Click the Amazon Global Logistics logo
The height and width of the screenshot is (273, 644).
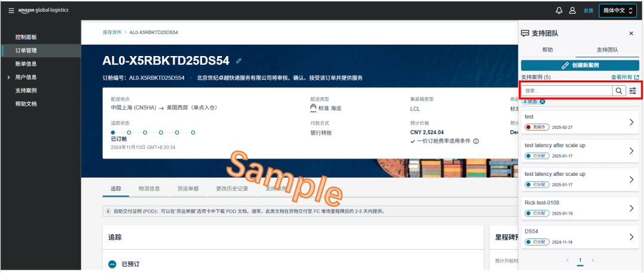[x=43, y=10]
